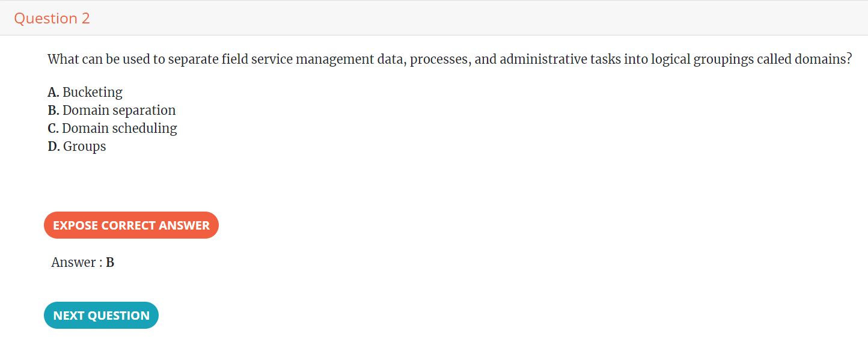Click the EXPOSE CORRECT ANSWER button
This screenshot has height=342, width=868.
[131, 225]
